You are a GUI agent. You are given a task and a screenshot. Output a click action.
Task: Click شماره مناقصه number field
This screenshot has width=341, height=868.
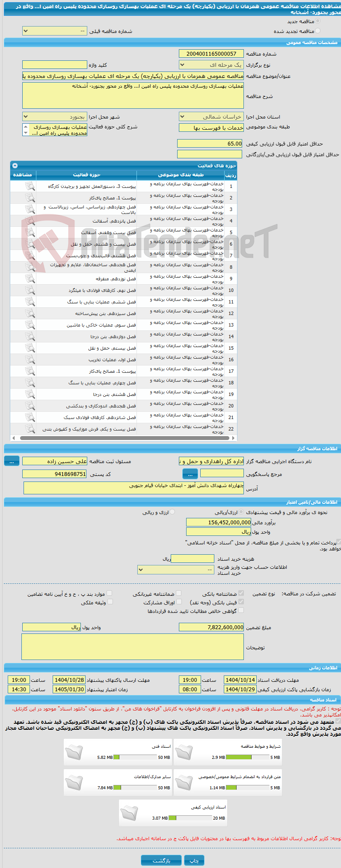[x=211, y=54]
